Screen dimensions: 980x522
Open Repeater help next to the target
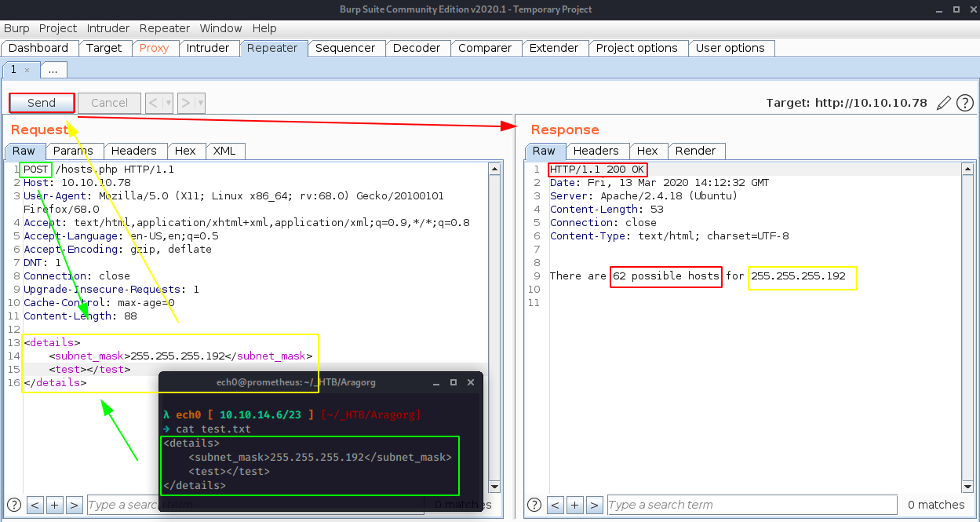[x=965, y=103]
